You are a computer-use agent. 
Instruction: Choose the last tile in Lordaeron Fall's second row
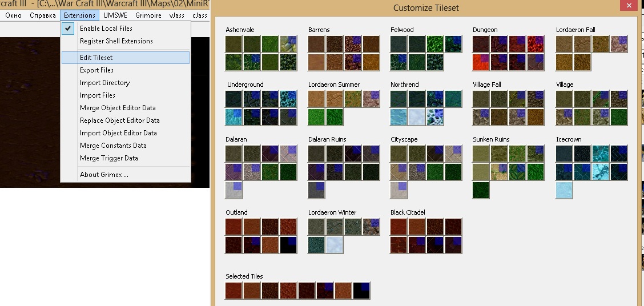(x=582, y=62)
